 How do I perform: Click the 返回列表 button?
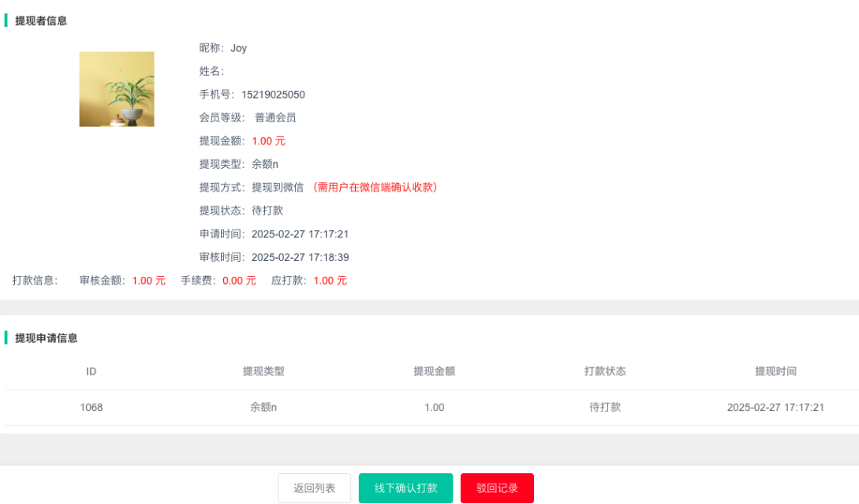coord(314,488)
